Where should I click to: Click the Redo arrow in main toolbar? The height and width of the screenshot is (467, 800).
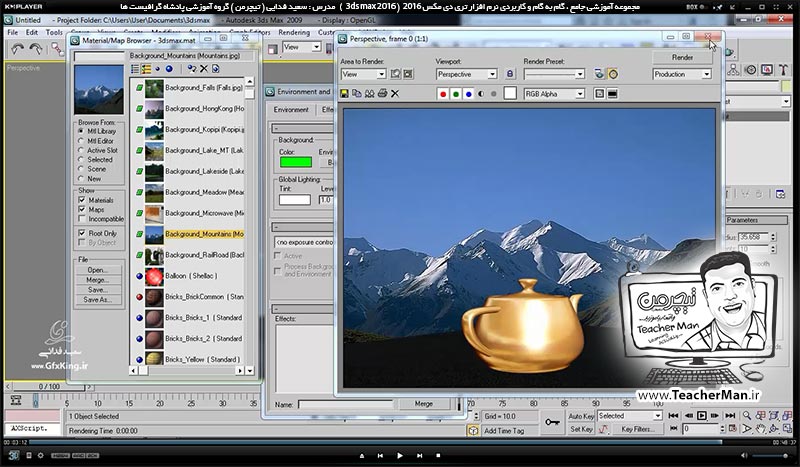[36, 48]
